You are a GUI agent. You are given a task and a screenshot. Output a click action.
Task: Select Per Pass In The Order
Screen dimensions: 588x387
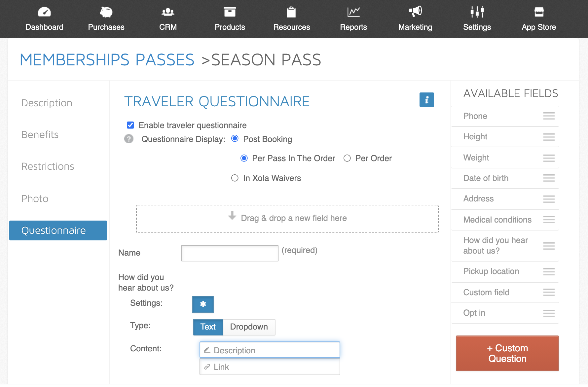pyautogui.click(x=244, y=158)
